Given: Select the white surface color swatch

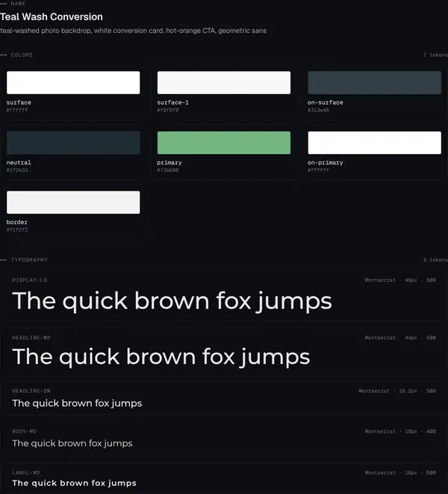Looking at the screenshot, I should pyautogui.click(x=73, y=82).
